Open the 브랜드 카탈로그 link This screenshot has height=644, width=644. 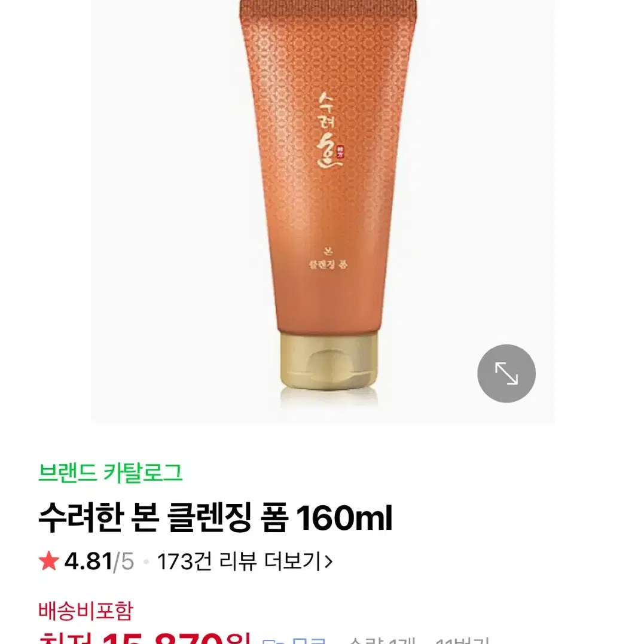[110, 472]
